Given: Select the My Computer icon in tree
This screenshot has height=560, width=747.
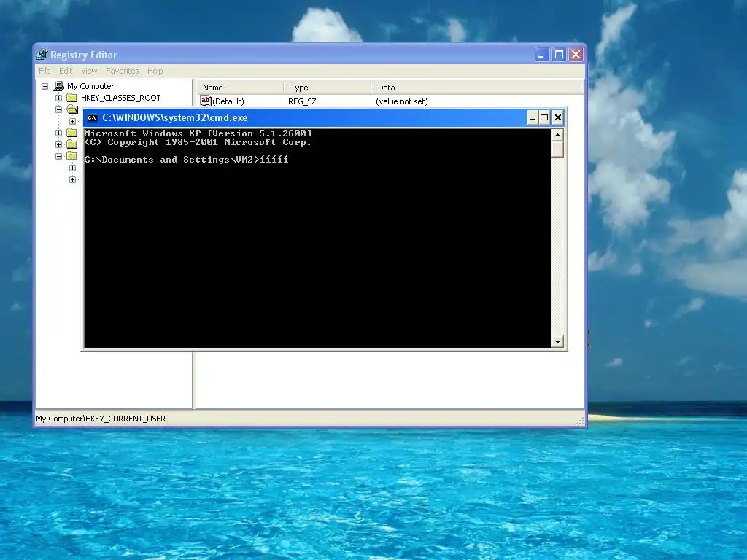Looking at the screenshot, I should coord(59,86).
